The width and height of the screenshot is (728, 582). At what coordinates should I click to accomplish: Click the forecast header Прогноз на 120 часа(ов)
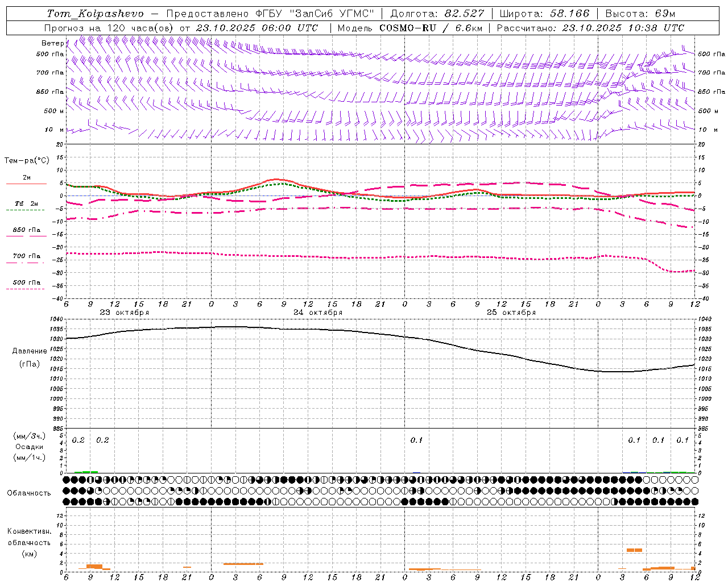tap(109, 28)
